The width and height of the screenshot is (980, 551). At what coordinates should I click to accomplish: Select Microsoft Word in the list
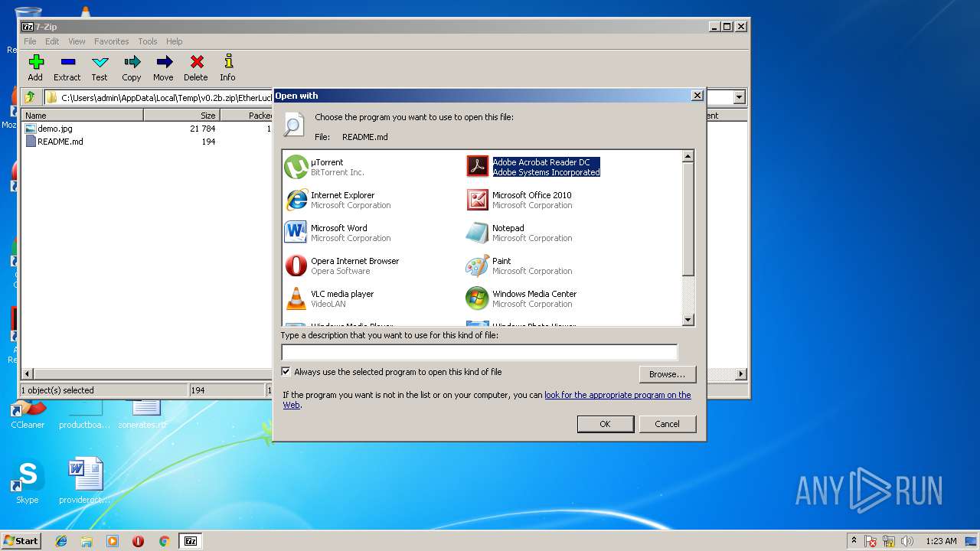click(338, 233)
